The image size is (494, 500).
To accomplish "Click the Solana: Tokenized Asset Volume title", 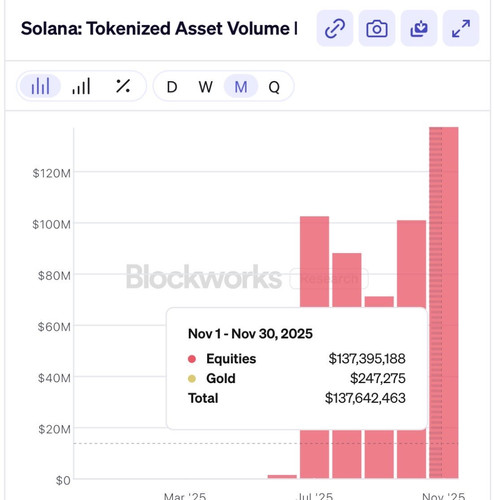I will coord(159,28).
